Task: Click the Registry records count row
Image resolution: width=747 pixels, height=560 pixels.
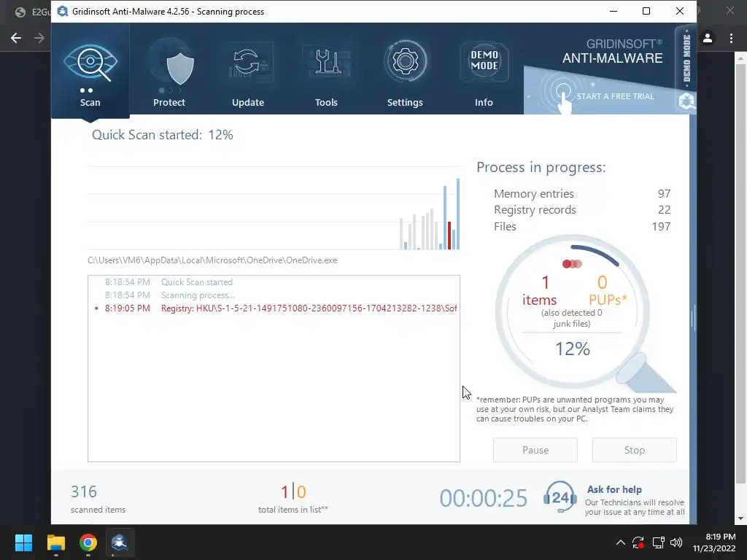Action: pos(582,210)
